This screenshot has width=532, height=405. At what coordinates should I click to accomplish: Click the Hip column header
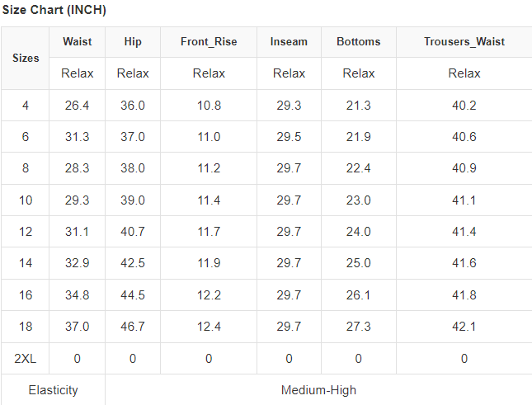[x=133, y=42]
